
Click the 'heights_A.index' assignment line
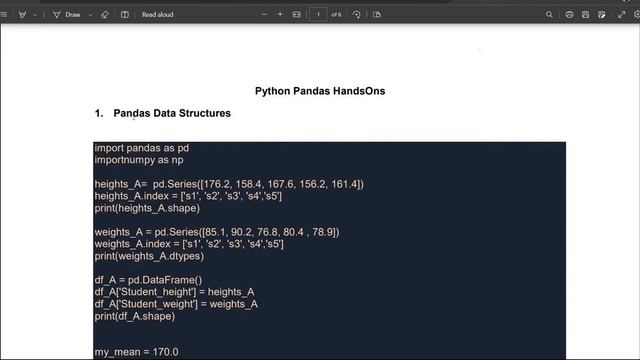(188, 196)
